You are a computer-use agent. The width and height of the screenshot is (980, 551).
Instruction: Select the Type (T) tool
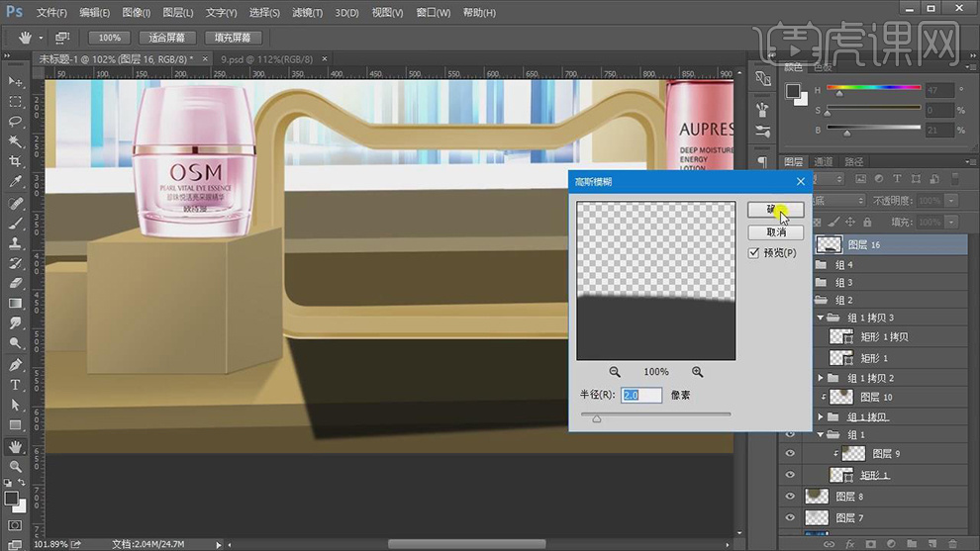(15, 384)
